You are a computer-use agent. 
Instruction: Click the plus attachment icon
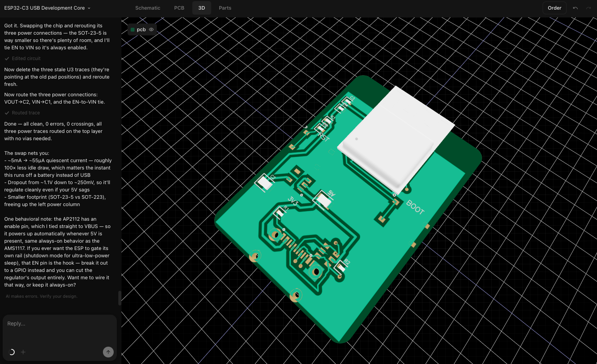point(23,352)
